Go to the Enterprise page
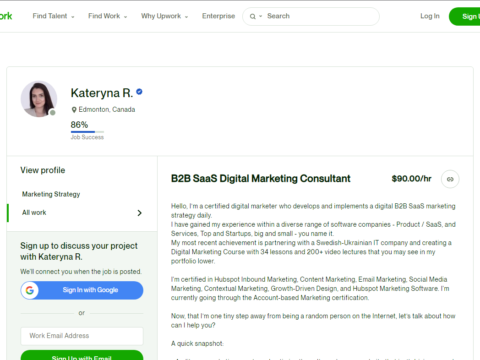Viewport: 480px width, 360px height. click(x=218, y=16)
